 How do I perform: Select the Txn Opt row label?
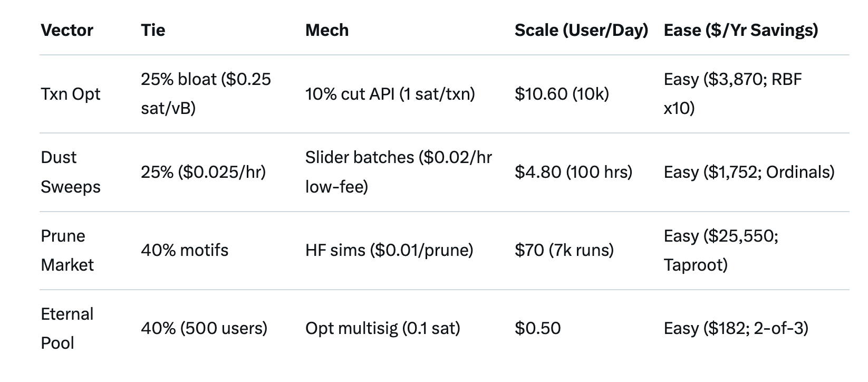pyautogui.click(x=71, y=94)
